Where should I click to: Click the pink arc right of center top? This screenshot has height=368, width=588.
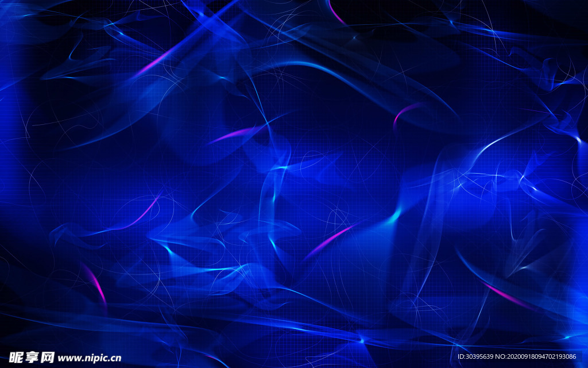(405, 112)
